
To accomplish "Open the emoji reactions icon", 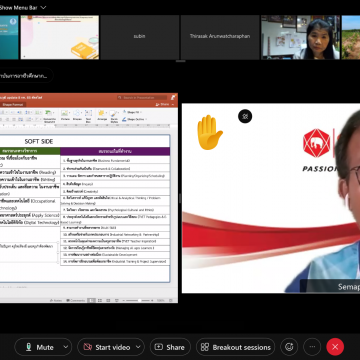I will click(289, 347).
